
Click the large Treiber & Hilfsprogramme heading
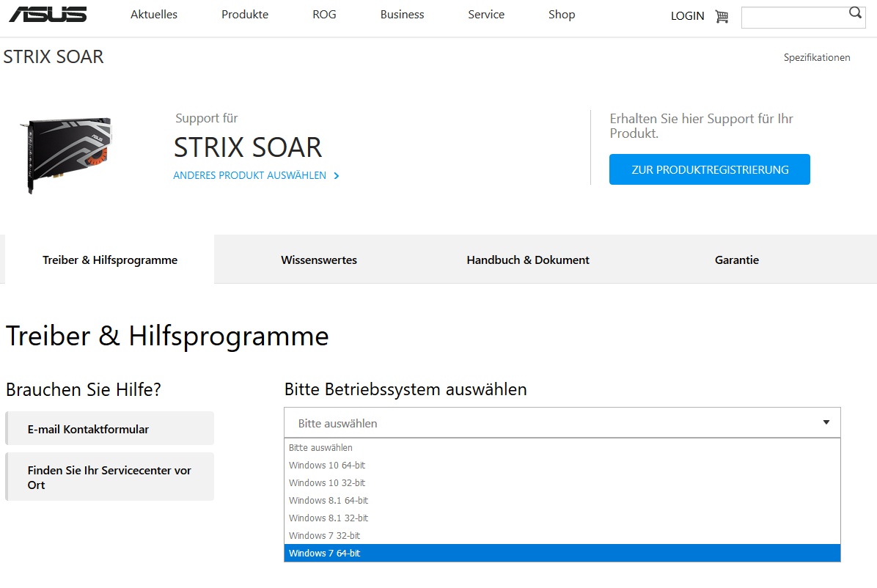coord(167,337)
